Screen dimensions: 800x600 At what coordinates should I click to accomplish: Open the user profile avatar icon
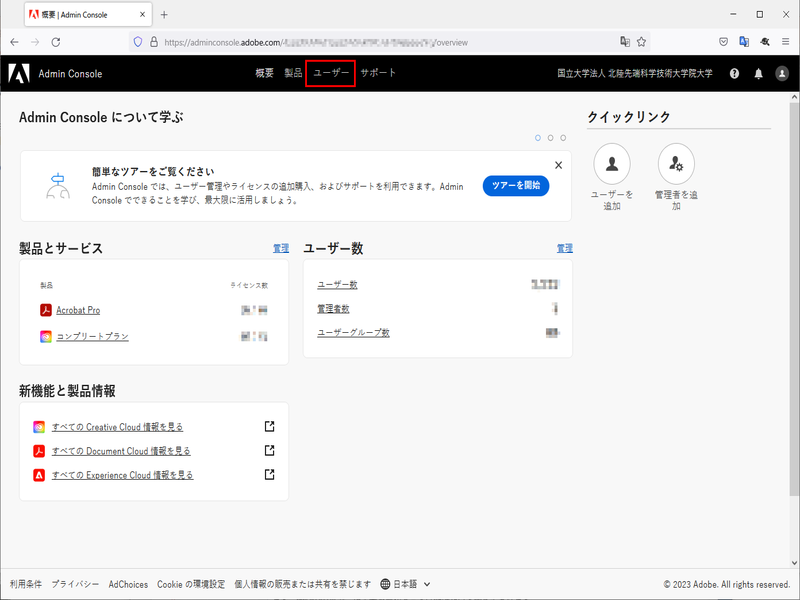tap(782, 73)
